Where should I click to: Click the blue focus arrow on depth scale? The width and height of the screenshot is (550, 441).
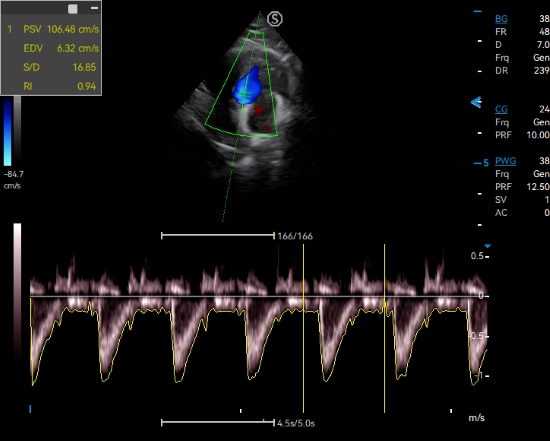click(x=476, y=102)
